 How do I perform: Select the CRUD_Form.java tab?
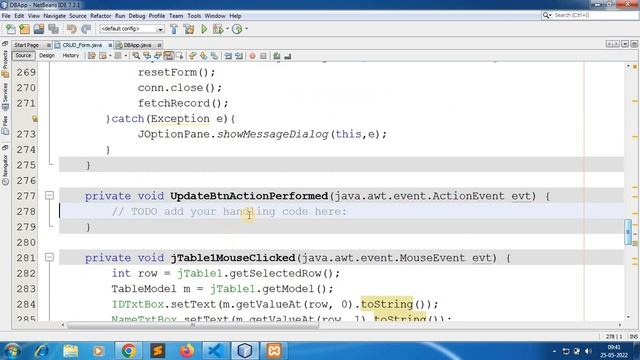tap(82, 45)
